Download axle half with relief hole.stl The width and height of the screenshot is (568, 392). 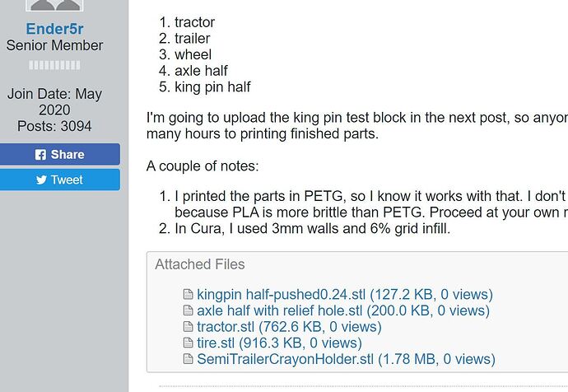280,310
